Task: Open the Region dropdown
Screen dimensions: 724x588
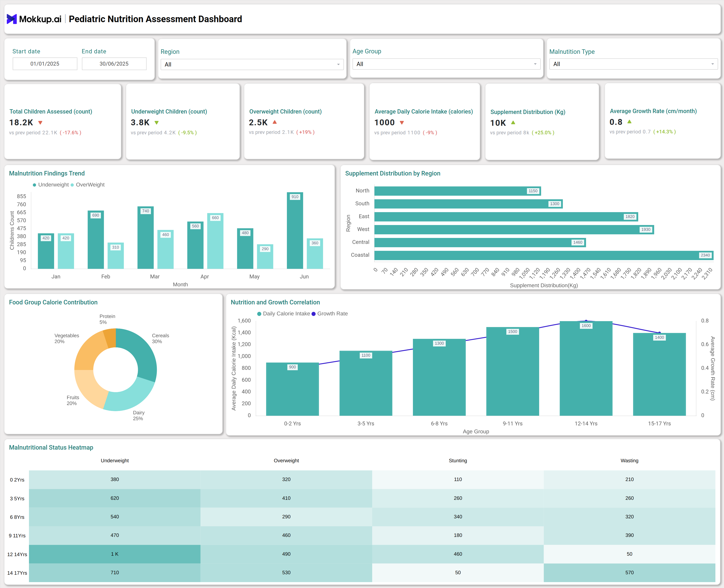Action: (252, 64)
